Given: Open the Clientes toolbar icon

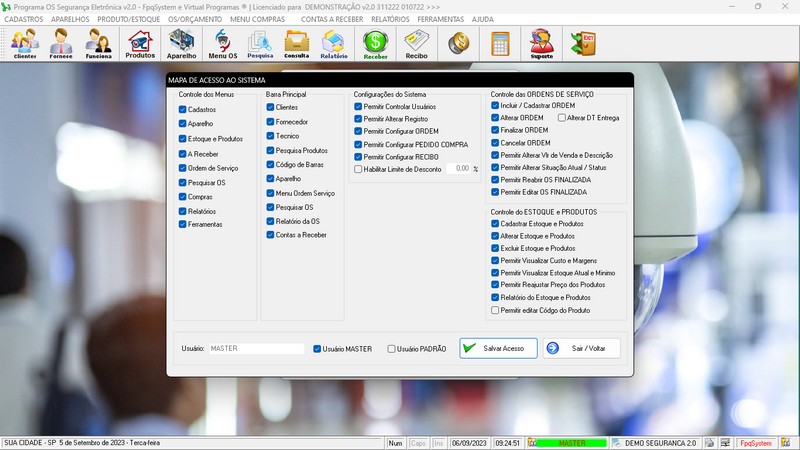Looking at the screenshot, I should coord(25,44).
